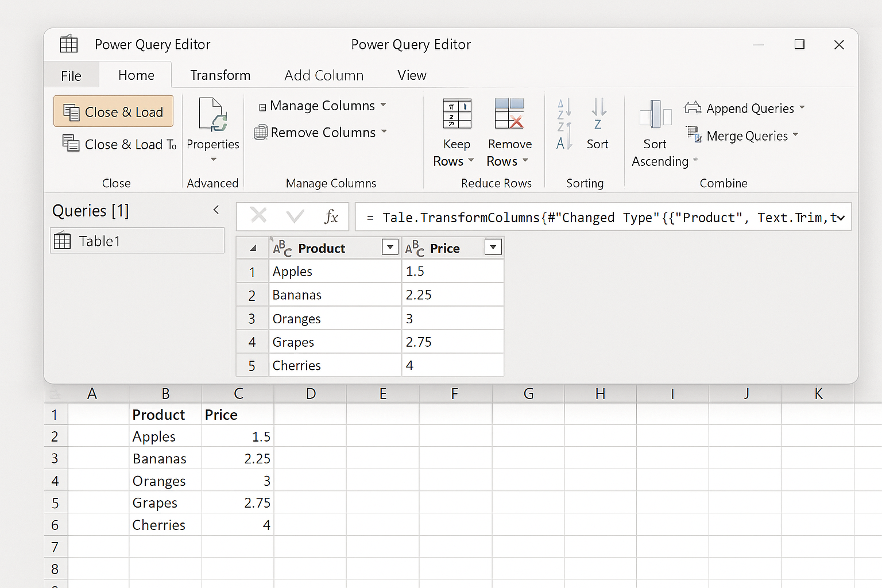The image size is (882, 588).
Task: Click the Append Queries icon
Action: [x=693, y=107]
